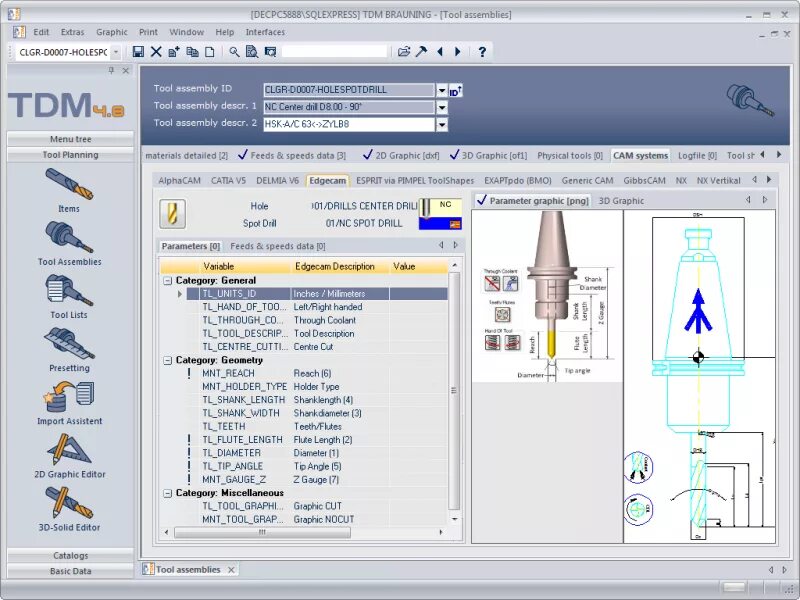Collapse Category: General group
This screenshot has width=800, height=600.
pyautogui.click(x=167, y=281)
